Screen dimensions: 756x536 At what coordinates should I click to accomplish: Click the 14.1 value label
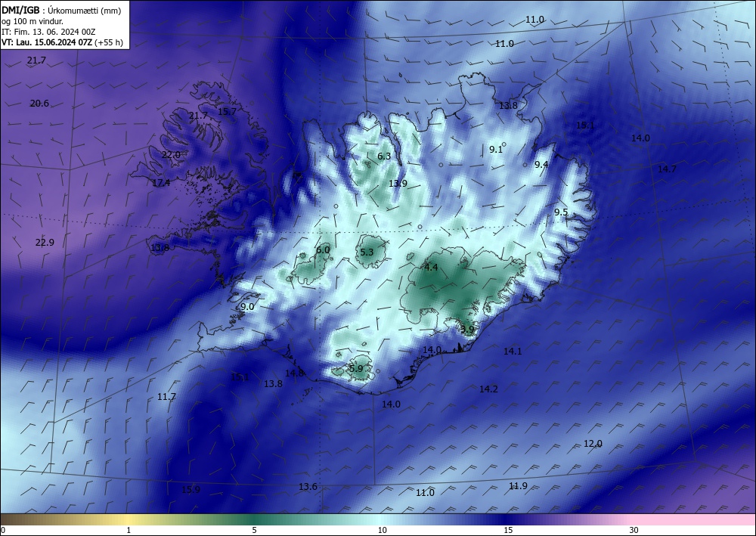tap(513, 352)
